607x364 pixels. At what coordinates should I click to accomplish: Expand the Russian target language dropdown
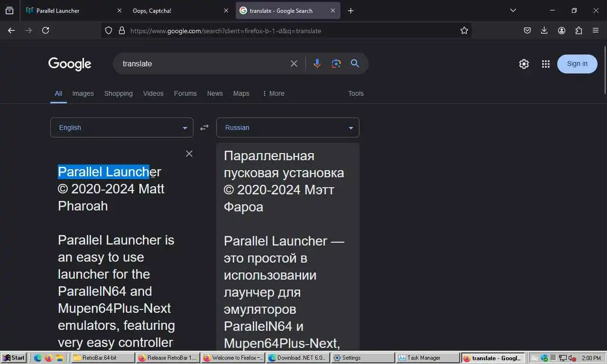tap(288, 127)
